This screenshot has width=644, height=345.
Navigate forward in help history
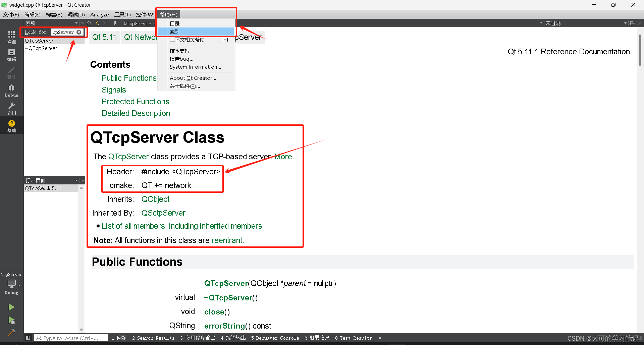[x=105, y=23]
